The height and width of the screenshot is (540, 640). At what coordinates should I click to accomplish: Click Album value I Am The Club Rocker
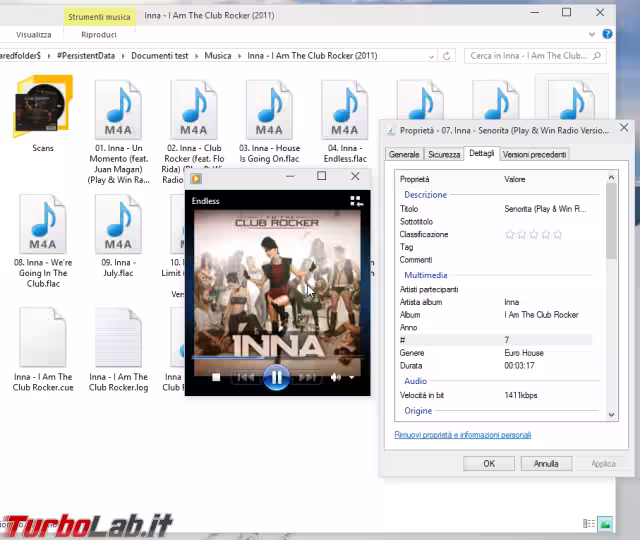[x=541, y=315]
